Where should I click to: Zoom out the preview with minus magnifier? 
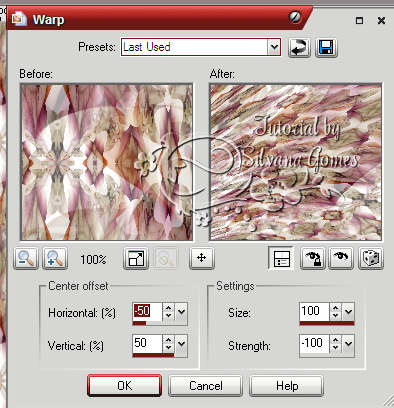pyautogui.click(x=26, y=258)
